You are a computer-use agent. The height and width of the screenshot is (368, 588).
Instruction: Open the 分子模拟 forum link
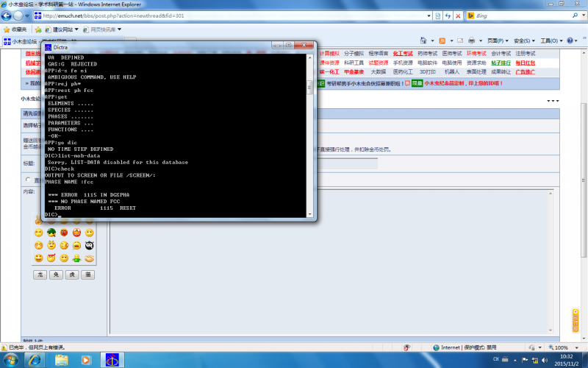click(x=354, y=53)
